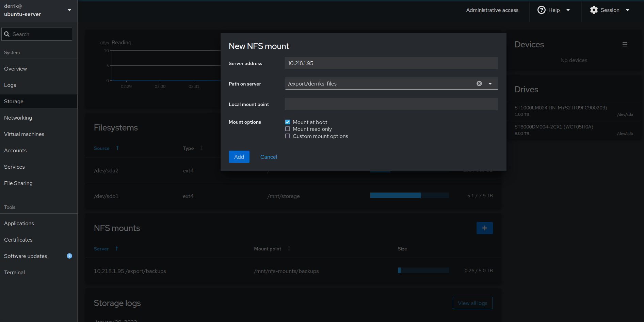Viewport: 644px width, 322px height.
Task: Uncheck Mount at boot
Action: 288,122
